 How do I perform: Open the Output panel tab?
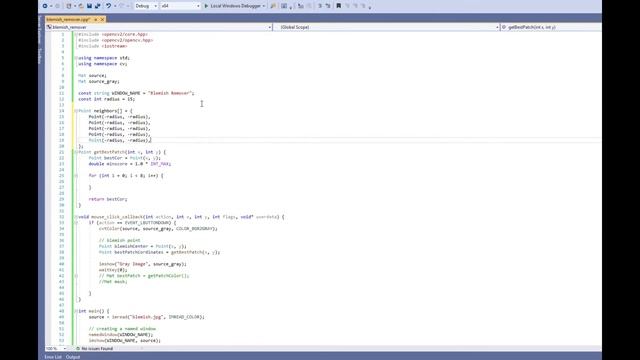tap(73, 357)
